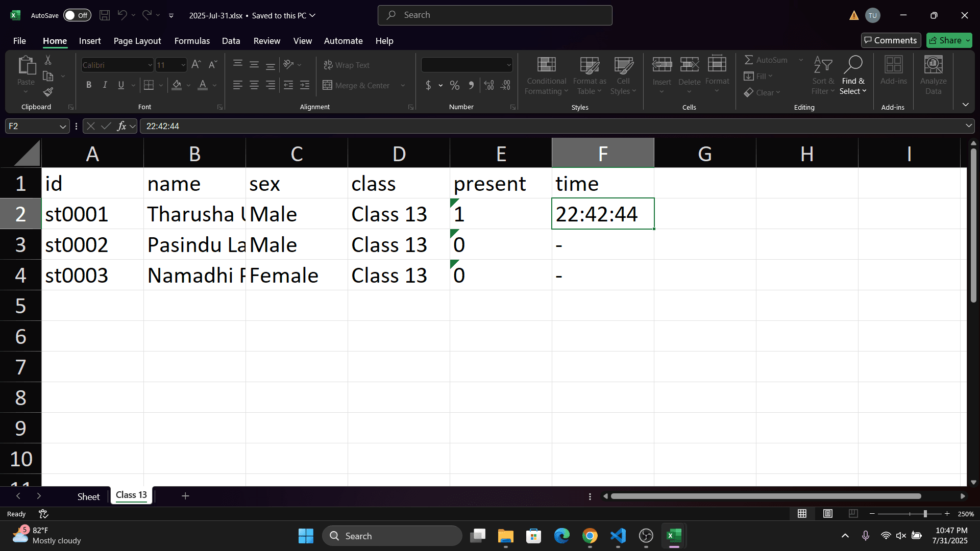The image size is (980, 551).
Task: Expand the Name Box dropdown
Action: click(x=62, y=126)
